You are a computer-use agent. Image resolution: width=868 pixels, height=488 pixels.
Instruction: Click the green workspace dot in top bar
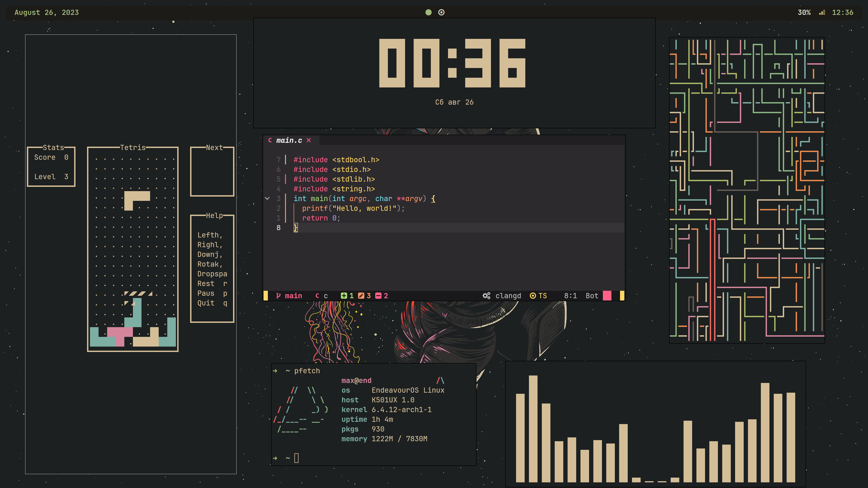click(x=428, y=12)
